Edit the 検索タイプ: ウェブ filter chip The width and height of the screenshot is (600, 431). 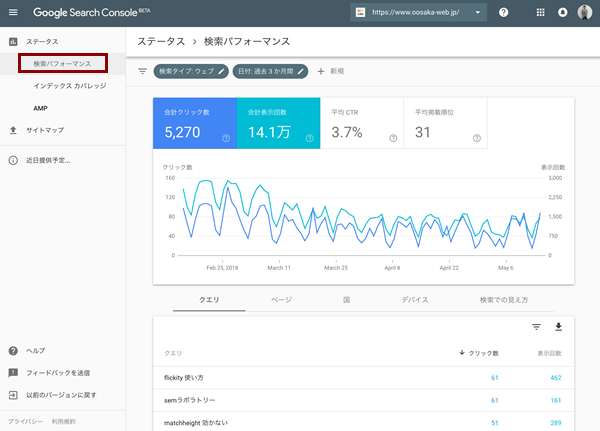tap(191, 71)
